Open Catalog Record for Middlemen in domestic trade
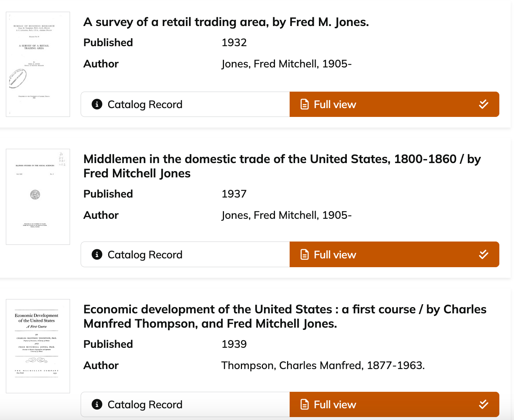This screenshot has width=514, height=420. click(x=145, y=255)
